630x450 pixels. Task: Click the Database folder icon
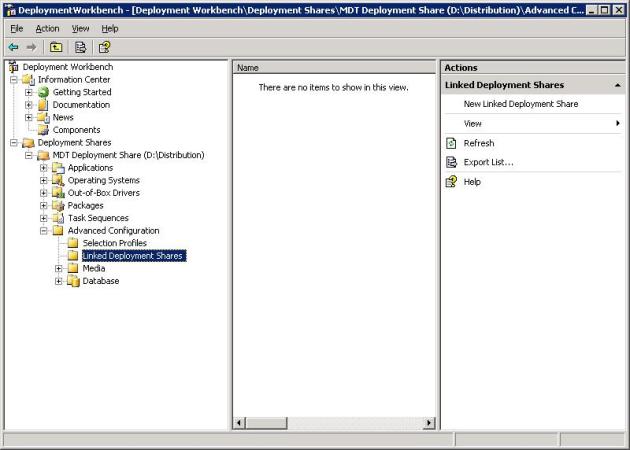tap(73, 281)
